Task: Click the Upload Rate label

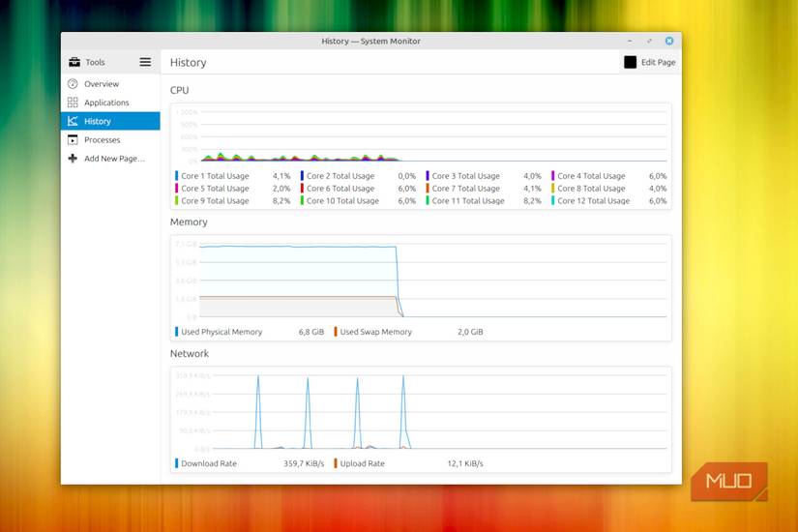Action: point(363,463)
